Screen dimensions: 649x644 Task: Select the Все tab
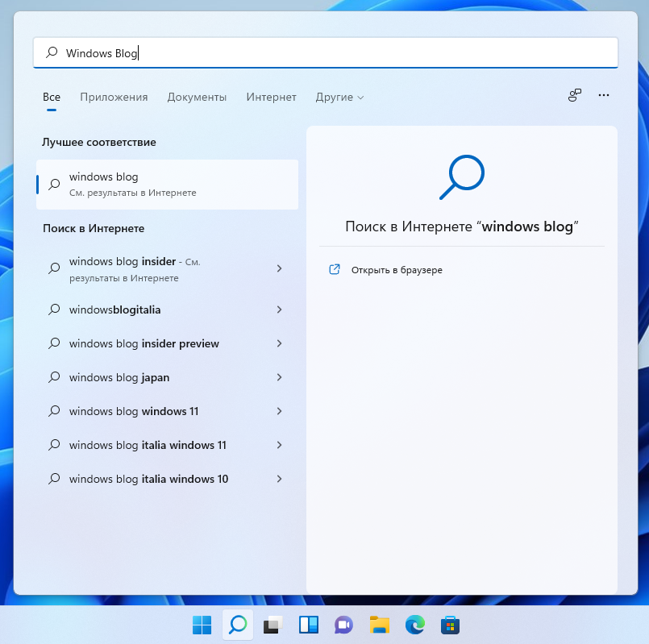(x=52, y=97)
